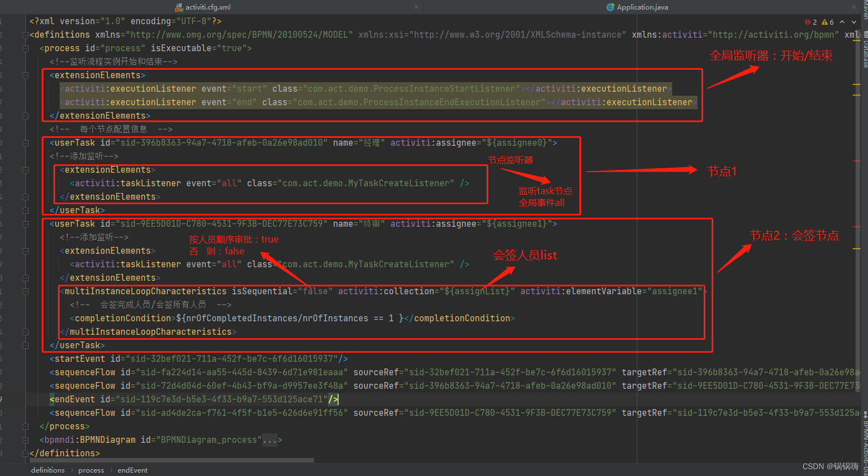The image size is (868, 476).
Task: Click the yellow warning indicator showing 6 warnings
Action: (x=824, y=21)
